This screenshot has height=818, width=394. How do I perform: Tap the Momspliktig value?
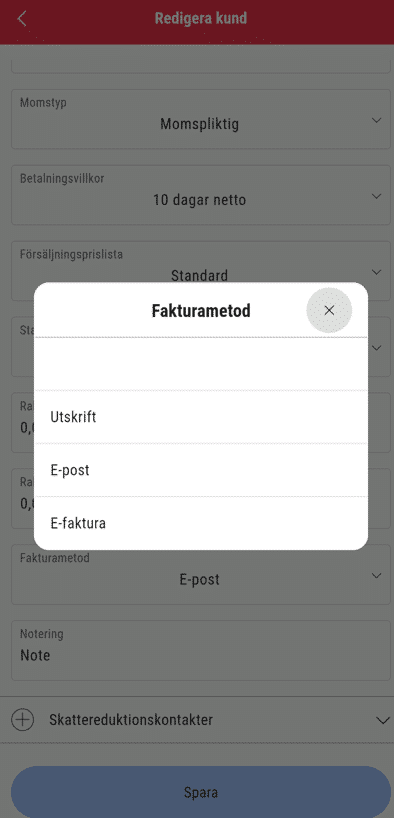click(x=199, y=124)
